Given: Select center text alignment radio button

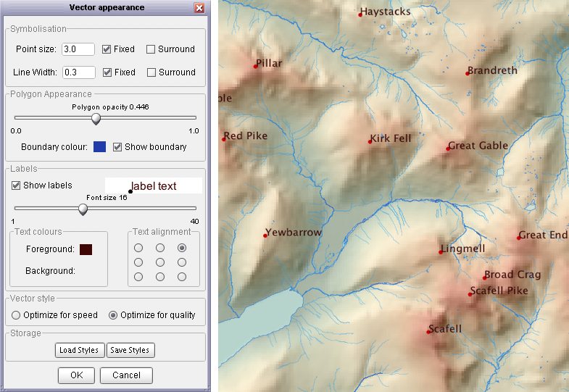Looking at the screenshot, I should pos(160,262).
